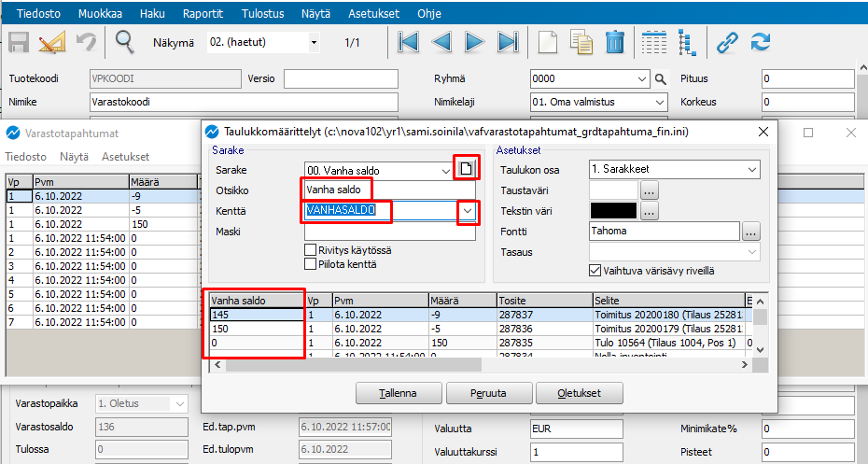Click the chain link icon
The image size is (868, 464).
727,42
